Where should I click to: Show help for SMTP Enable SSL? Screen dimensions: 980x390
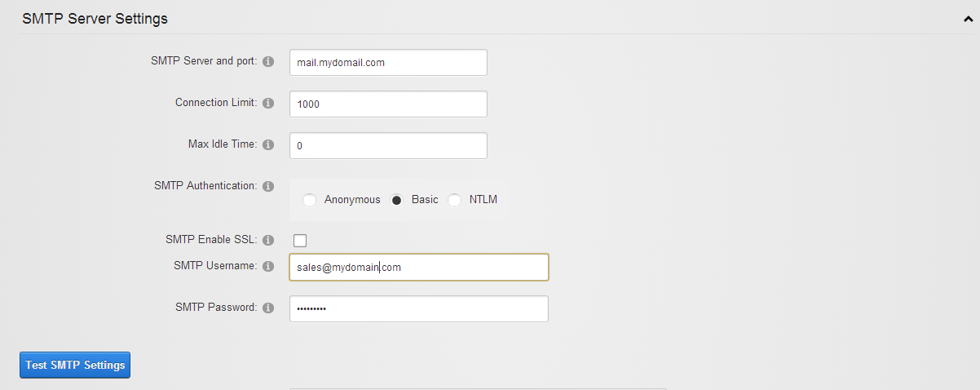[268, 240]
